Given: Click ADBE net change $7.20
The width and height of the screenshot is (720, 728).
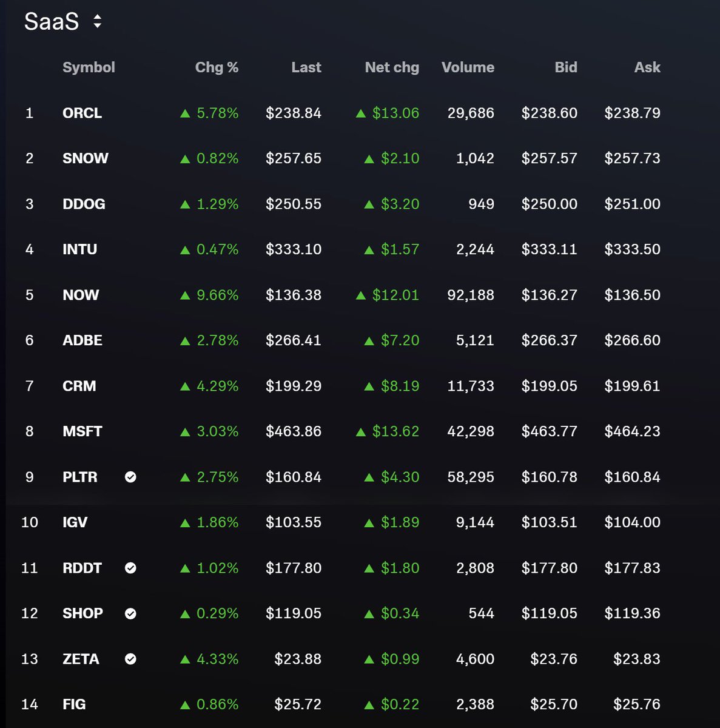Looking at the screenshot, I should tap(400, 340).
